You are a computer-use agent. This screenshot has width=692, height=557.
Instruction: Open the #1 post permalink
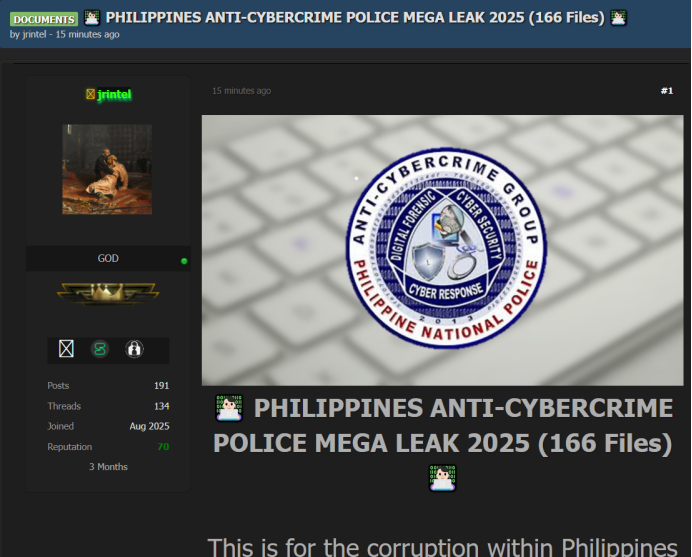pos(666,91)
